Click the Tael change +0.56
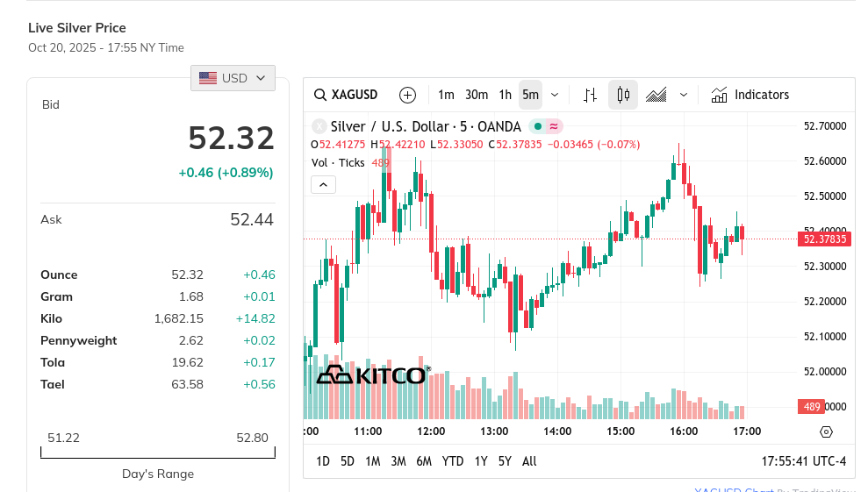 [x=259, y=385]
